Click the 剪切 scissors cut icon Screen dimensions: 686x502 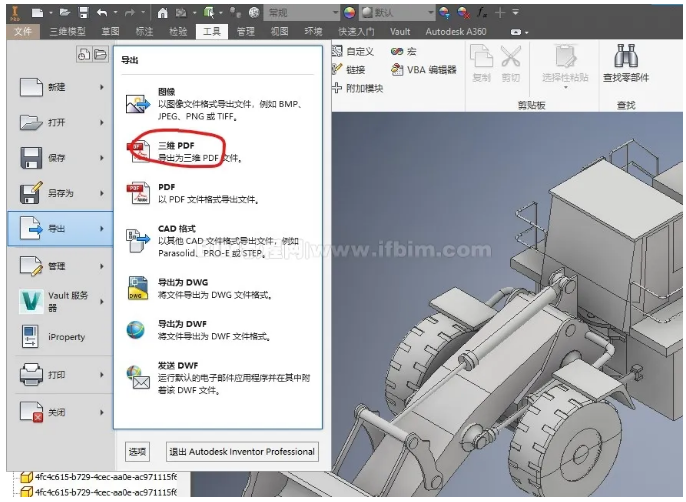tap(511, 56)
